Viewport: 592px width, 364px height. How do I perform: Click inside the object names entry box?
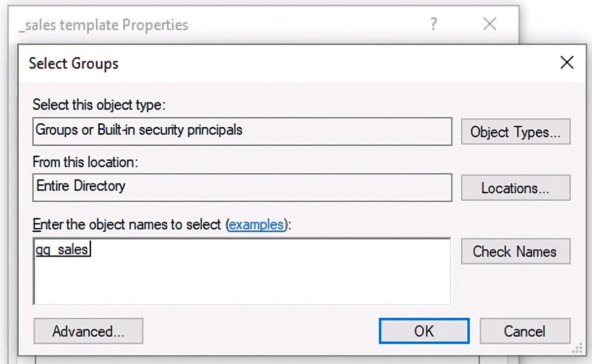pos(242,270)
